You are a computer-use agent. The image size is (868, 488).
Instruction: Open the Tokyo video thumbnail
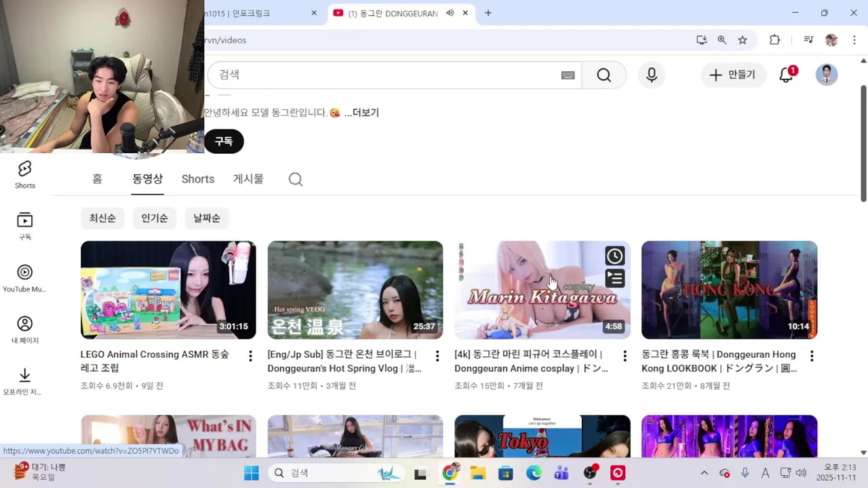pyautogui.click(x=542, y=436)
